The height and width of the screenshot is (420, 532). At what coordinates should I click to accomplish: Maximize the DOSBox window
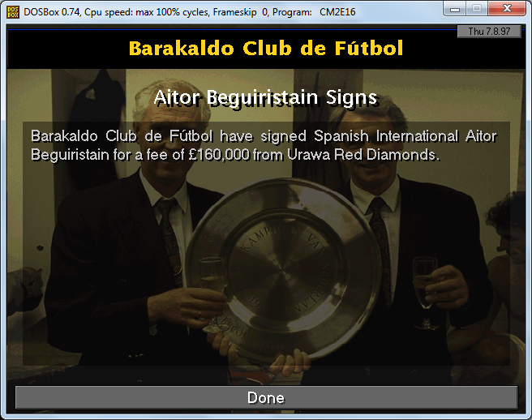point(477,8)
